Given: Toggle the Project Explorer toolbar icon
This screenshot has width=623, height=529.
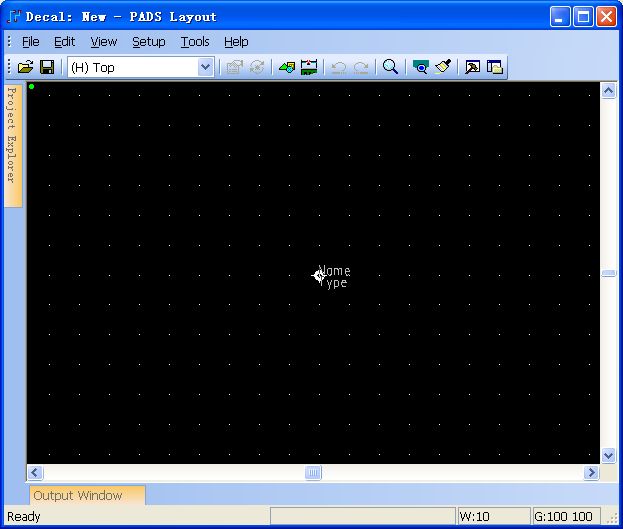Looking at the screenshot, I should (x=495, y=67).
